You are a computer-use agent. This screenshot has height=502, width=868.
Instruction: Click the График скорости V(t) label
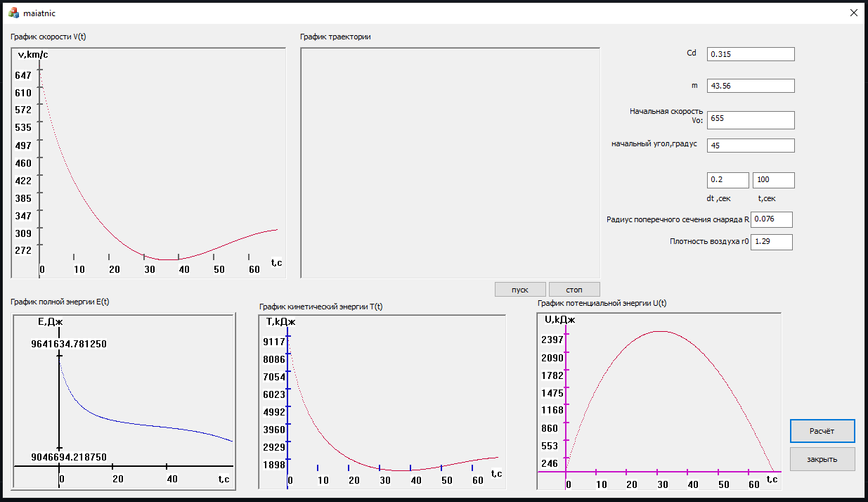48,36
